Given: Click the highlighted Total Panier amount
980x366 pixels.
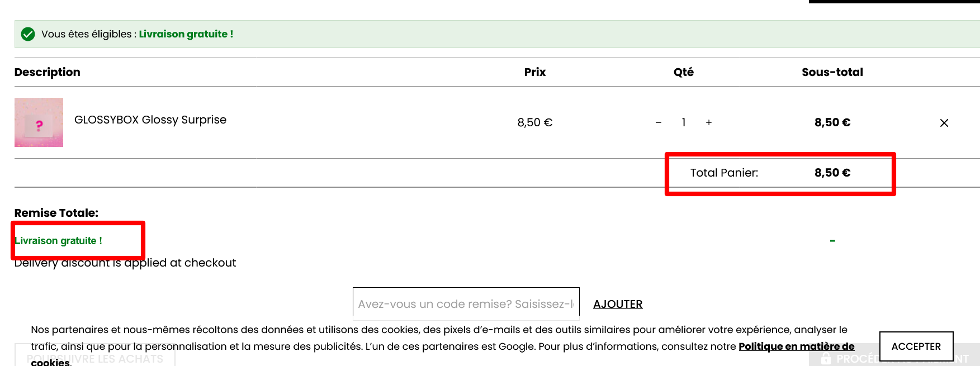Looking at the screenshot, I should [832, 173].
